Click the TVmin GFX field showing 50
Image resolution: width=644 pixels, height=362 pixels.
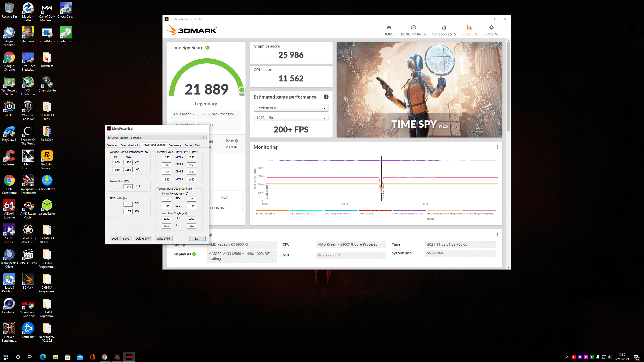coord(166,199)
